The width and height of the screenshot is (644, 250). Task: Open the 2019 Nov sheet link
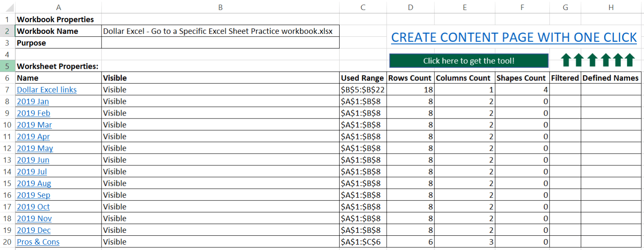34,219
